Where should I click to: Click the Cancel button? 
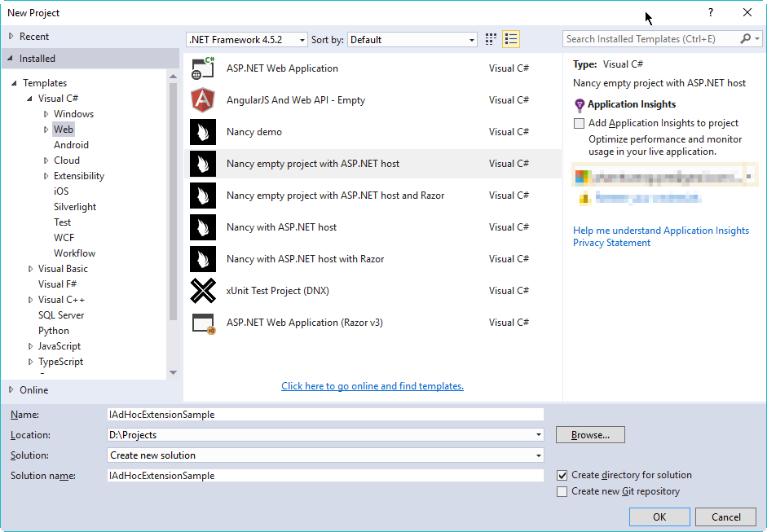[726, 517]
